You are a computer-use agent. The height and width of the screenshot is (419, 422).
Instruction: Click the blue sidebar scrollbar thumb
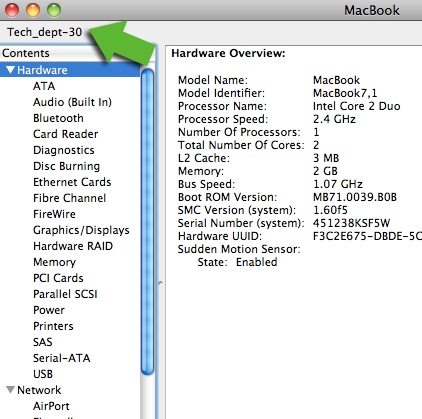click(x=147, y=222)
